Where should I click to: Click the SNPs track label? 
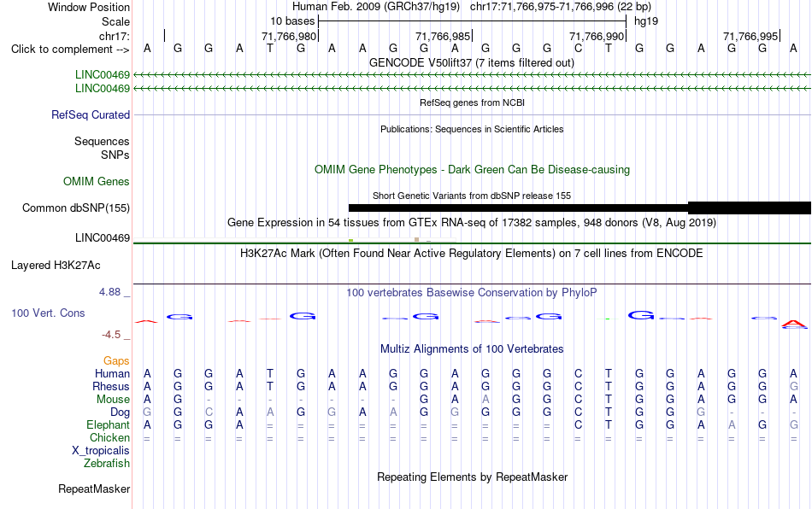click(x=115, y=155)
